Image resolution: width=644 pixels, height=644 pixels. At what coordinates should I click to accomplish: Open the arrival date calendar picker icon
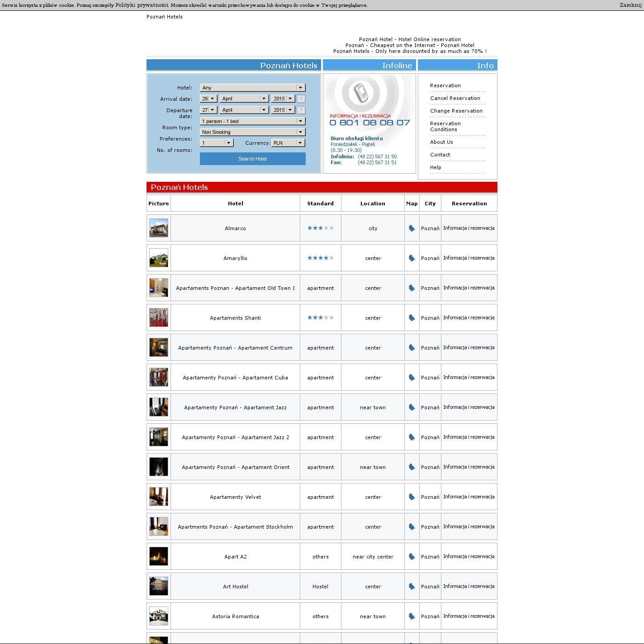(301, 99)
